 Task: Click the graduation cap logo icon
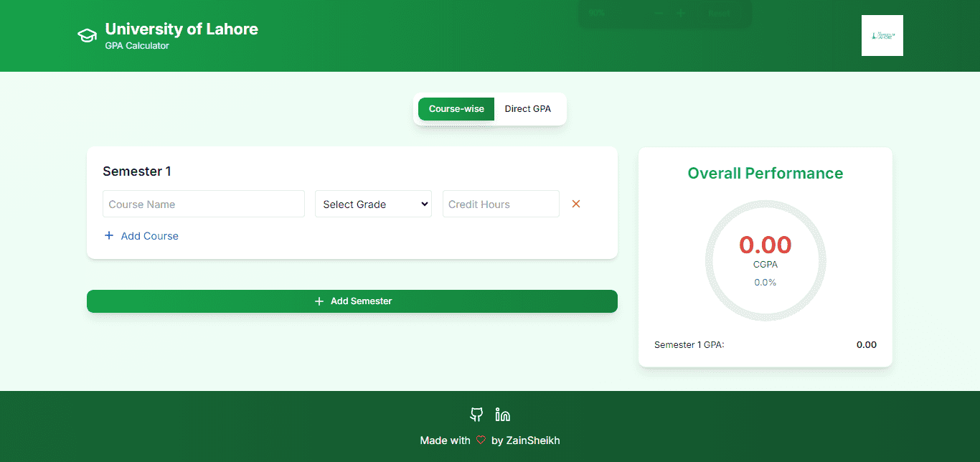[x=87, y=36]
